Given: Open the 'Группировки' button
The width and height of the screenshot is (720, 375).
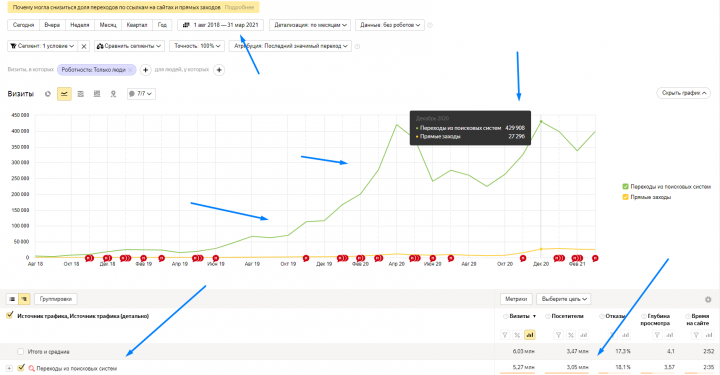Looking at the screenshot, I should (x=56, y=299).
